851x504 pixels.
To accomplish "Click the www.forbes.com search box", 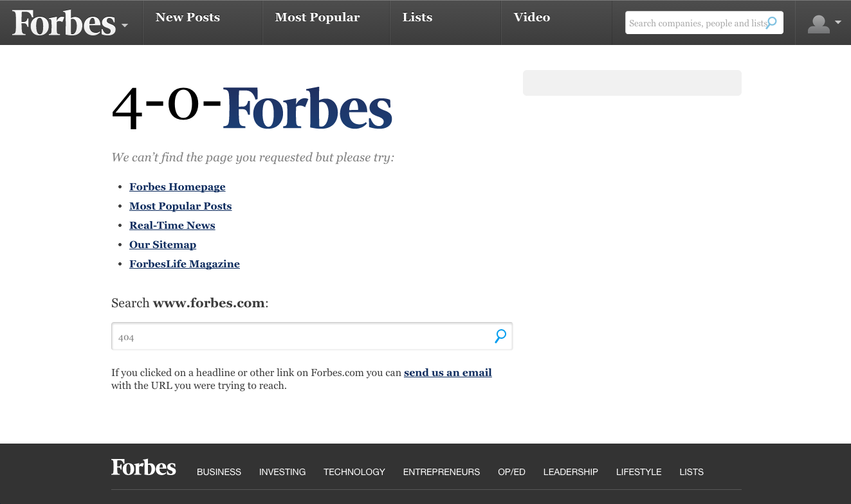I will pyautogui.click(x=301, y=337).
